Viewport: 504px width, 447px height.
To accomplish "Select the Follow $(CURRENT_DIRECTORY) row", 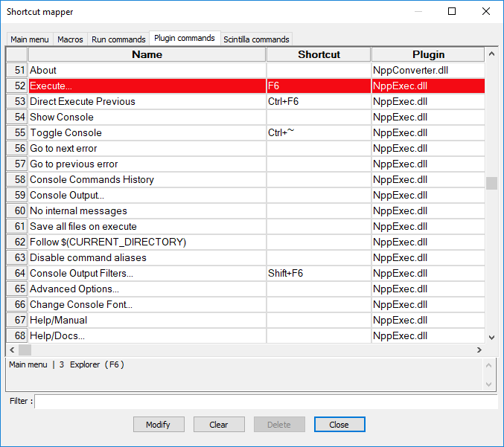I will coord(245,242).
